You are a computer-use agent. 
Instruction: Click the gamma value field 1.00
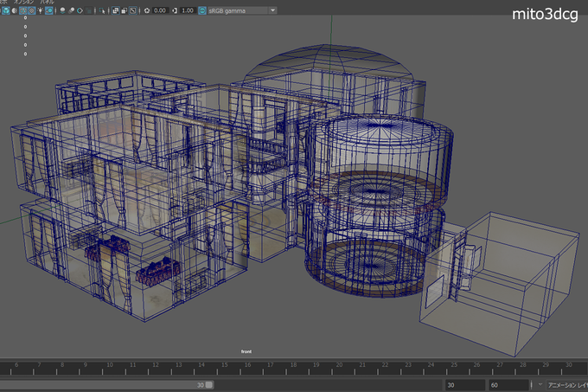pos(188,10)
